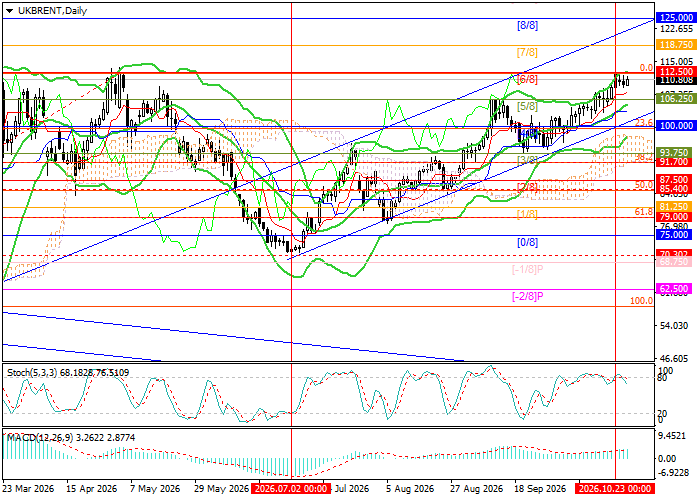The width and height of the screenshot is (700, 500).
Task: Click the 5 Aug 2026 date label
Action: [410, 489]
